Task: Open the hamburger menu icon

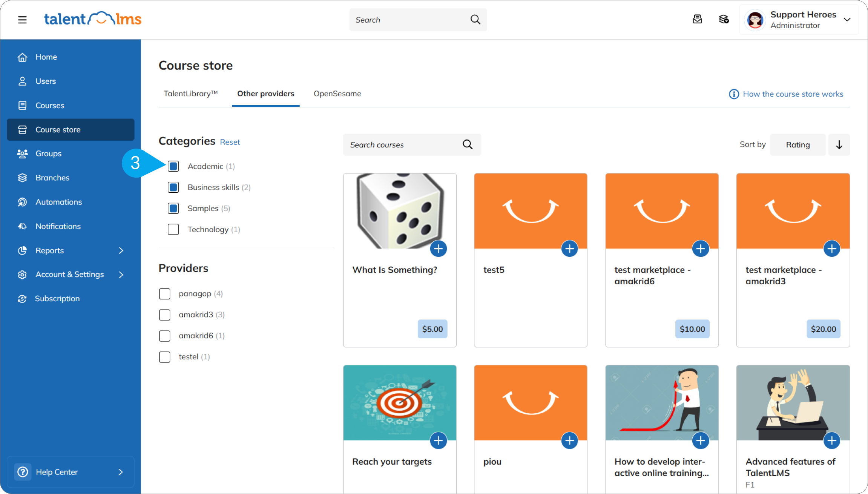Action: pyautogui.click(x=22, y=20)
